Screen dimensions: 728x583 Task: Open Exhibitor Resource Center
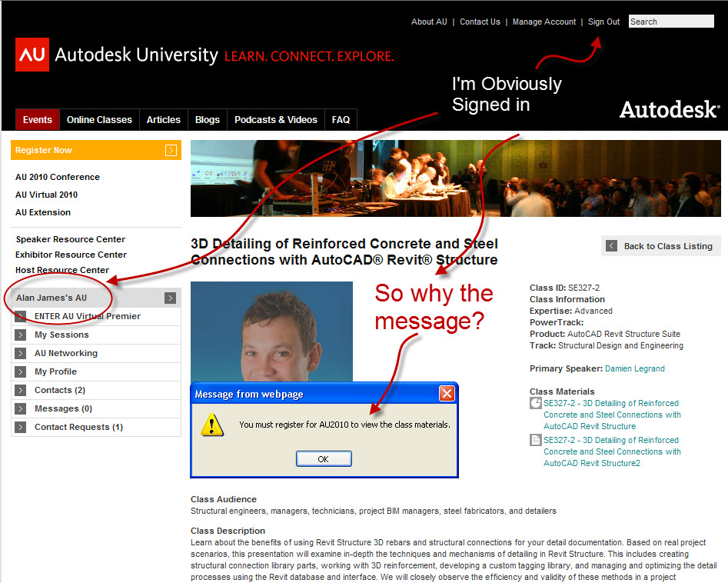(x=71, y=255)
